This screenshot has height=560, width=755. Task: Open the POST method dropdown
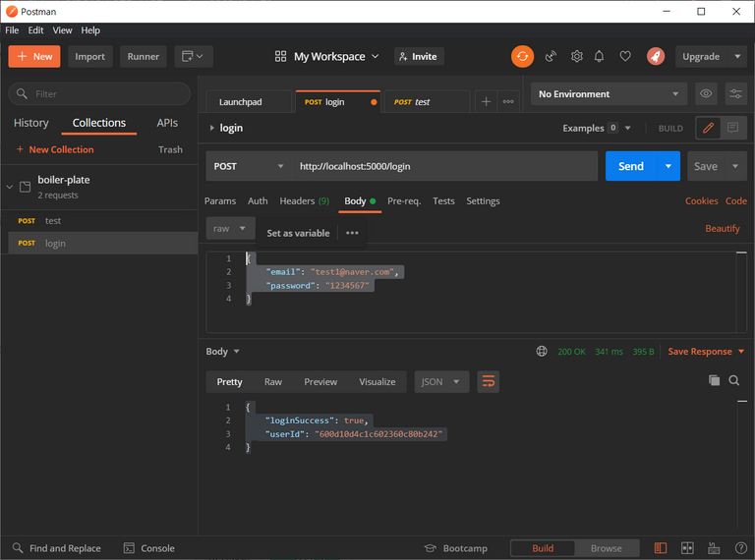[249, 166]
